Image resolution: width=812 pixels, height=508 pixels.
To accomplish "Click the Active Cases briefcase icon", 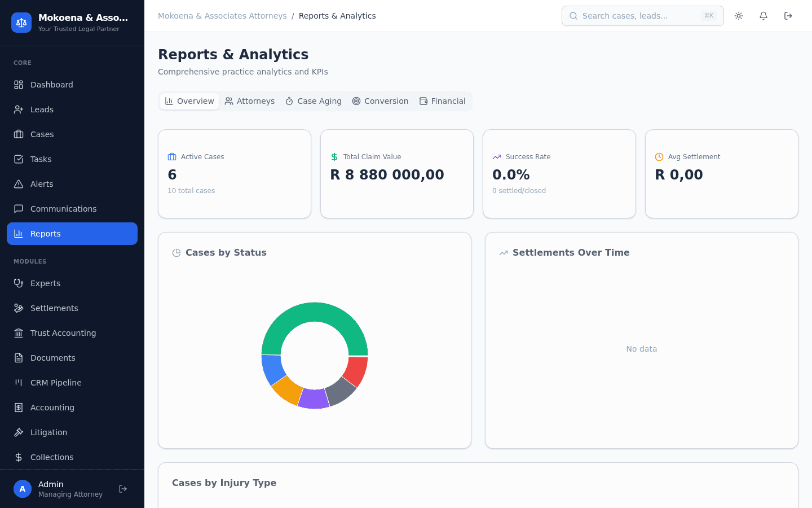I will pos(172,157).
